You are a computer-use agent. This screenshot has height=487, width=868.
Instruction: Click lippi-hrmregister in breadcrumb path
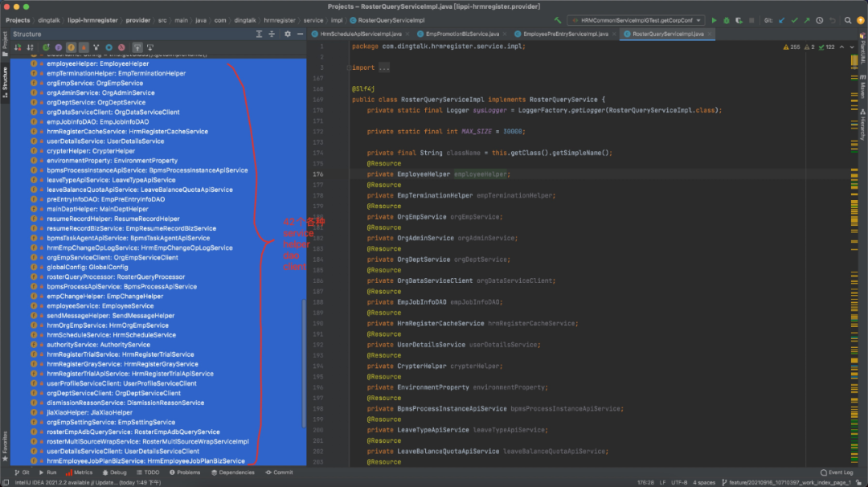pos(92,20)
